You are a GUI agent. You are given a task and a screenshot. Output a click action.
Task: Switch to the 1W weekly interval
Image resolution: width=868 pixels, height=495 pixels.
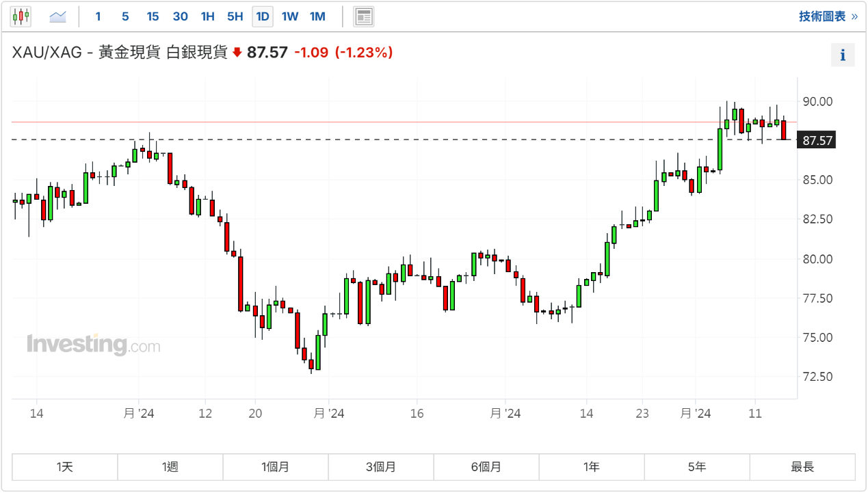pos(290,16)
